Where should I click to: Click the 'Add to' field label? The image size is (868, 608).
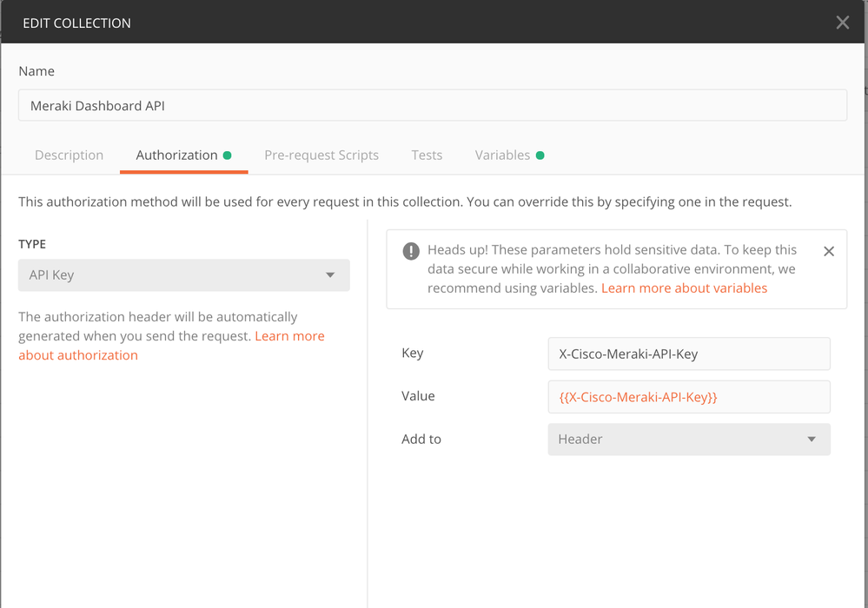tap(421, 439)
